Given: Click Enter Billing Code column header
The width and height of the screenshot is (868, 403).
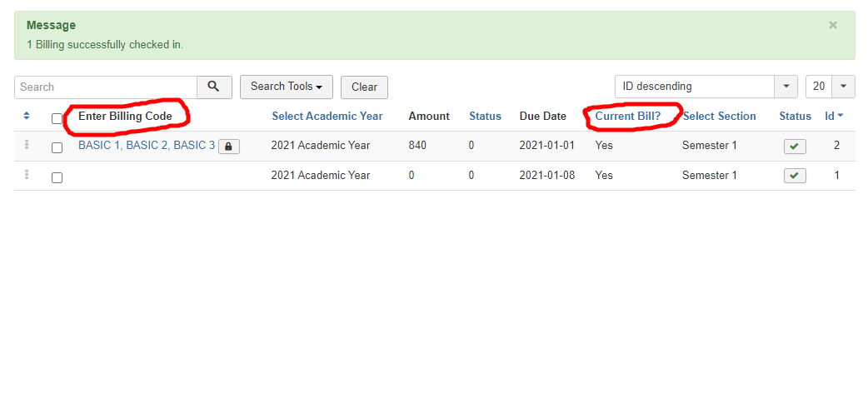Looking at the screenshot, I should coord(125,117).
